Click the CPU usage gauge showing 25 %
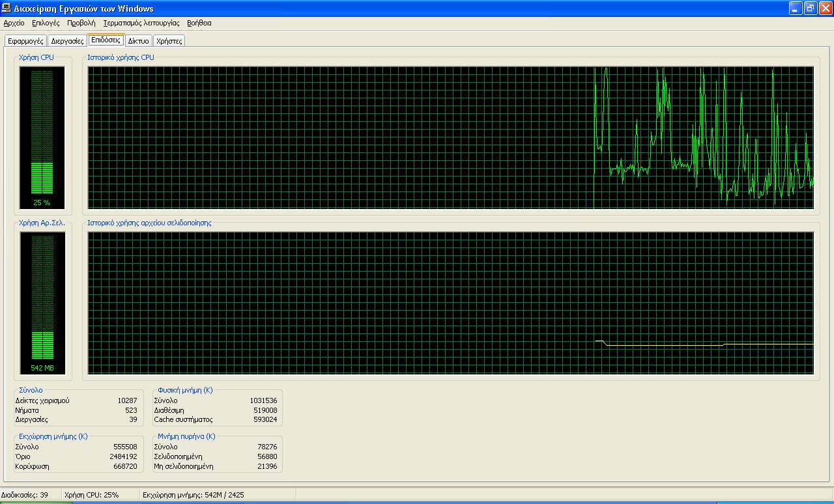 pos(42,137)
